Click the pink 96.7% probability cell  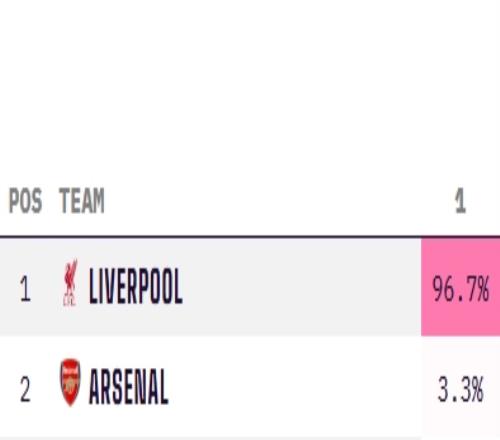click(460, 287)
